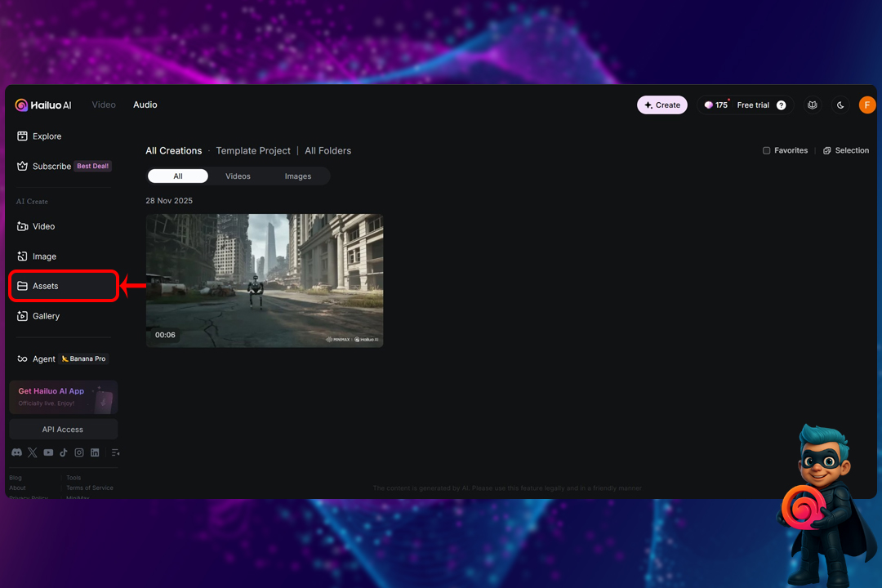
Task: Select the Images filter tab
Action: coord(297,176)
